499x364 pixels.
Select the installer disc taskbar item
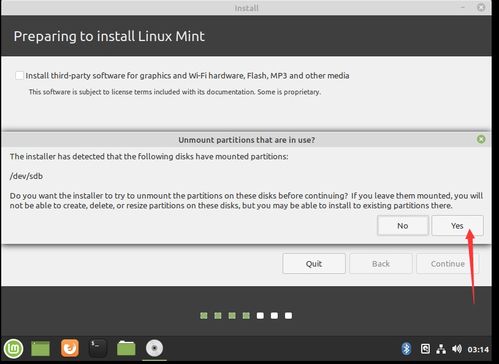154,348
